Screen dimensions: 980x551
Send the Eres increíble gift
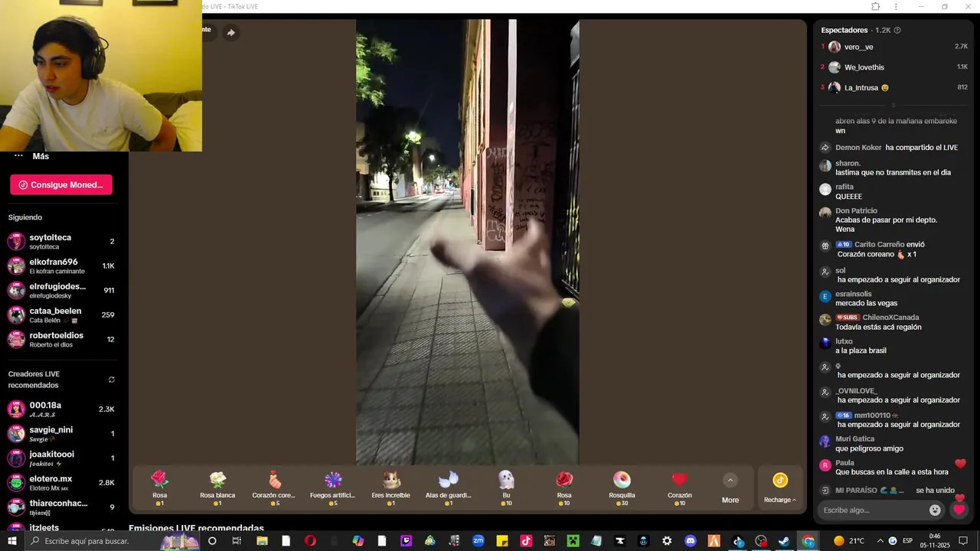pyautogui.click(x=391, y=488)
